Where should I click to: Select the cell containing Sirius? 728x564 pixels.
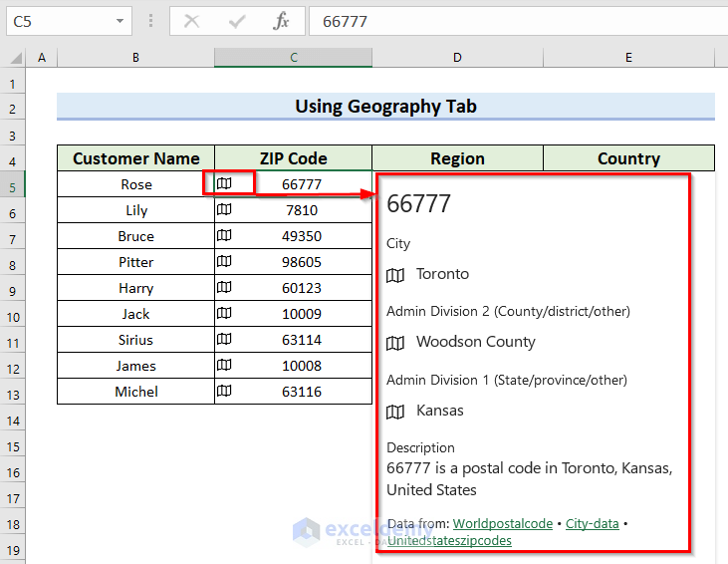(x=135, y=340)
